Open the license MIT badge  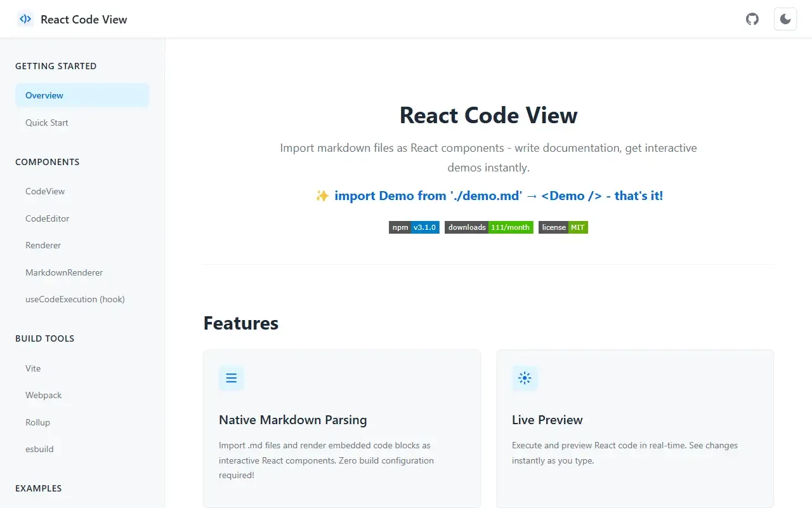tap(563, 227)
